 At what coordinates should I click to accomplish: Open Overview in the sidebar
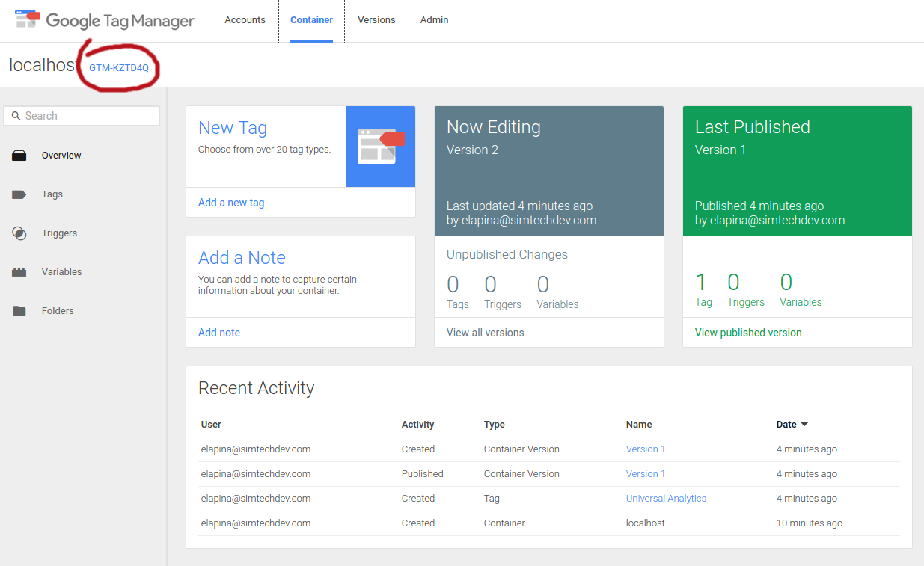point(61,156)
